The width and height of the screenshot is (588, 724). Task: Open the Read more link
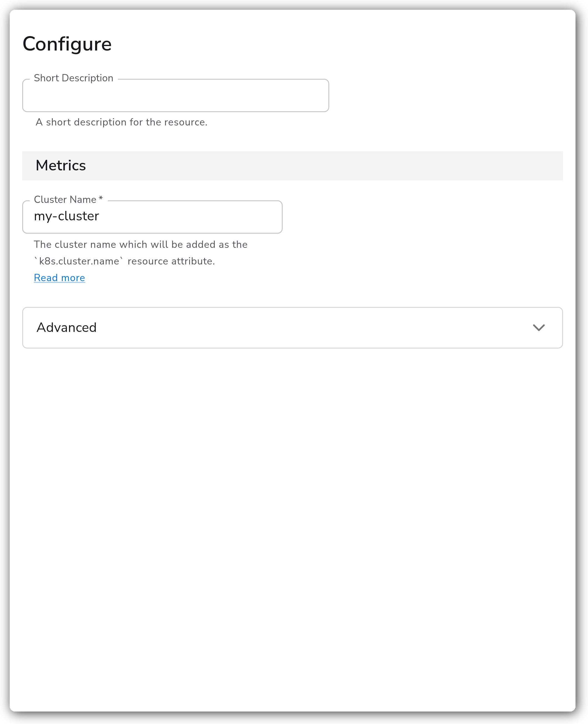59,278
